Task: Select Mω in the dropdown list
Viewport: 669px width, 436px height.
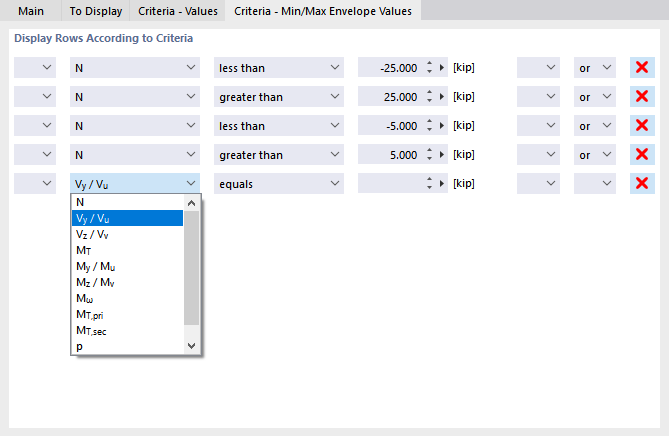Action: [x=128, y=299]
